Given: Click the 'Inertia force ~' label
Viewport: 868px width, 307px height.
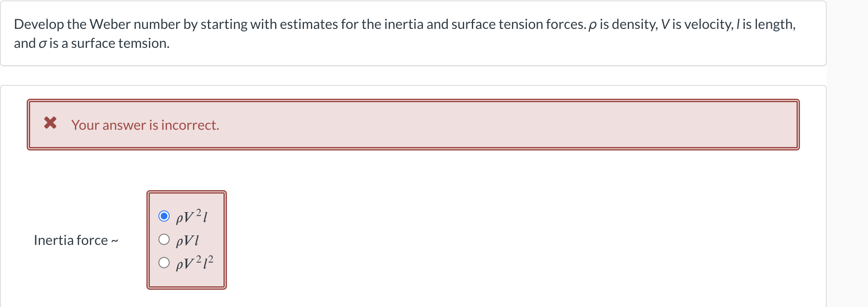Looking at the screenshot, I should (x=77, y=240).
